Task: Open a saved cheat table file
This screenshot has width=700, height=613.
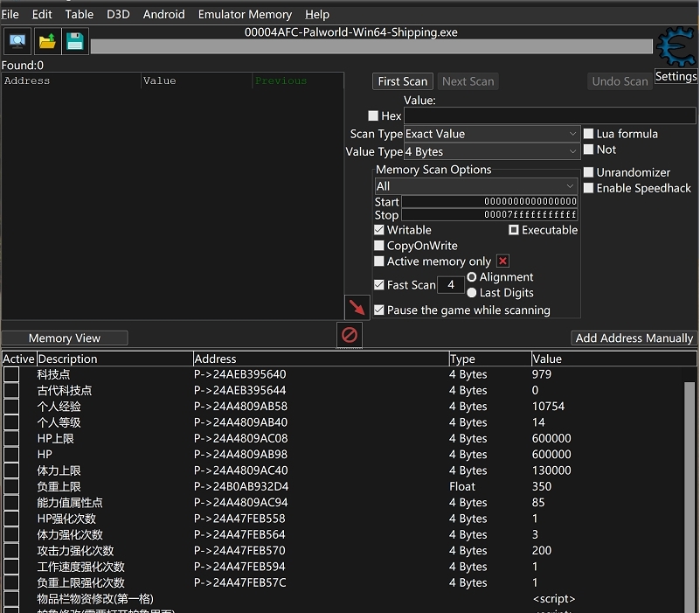Action: pyautogui.click(x=46, y=40)
